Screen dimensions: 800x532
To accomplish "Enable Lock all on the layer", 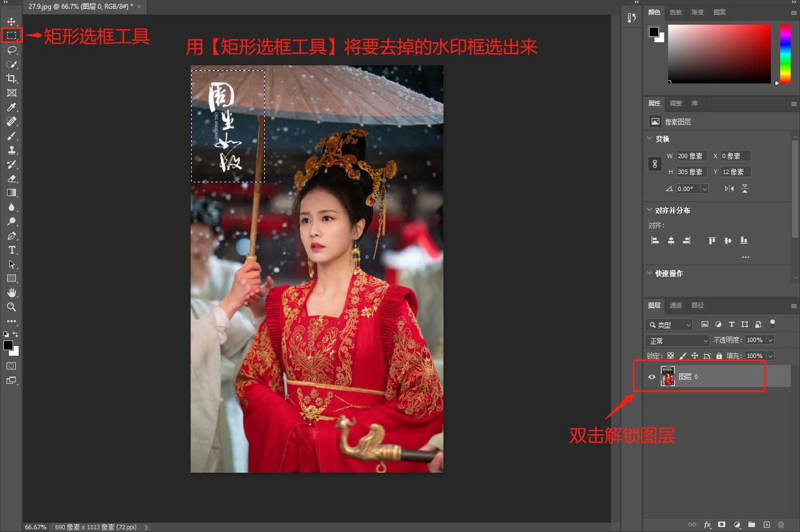I will point(719,355).
